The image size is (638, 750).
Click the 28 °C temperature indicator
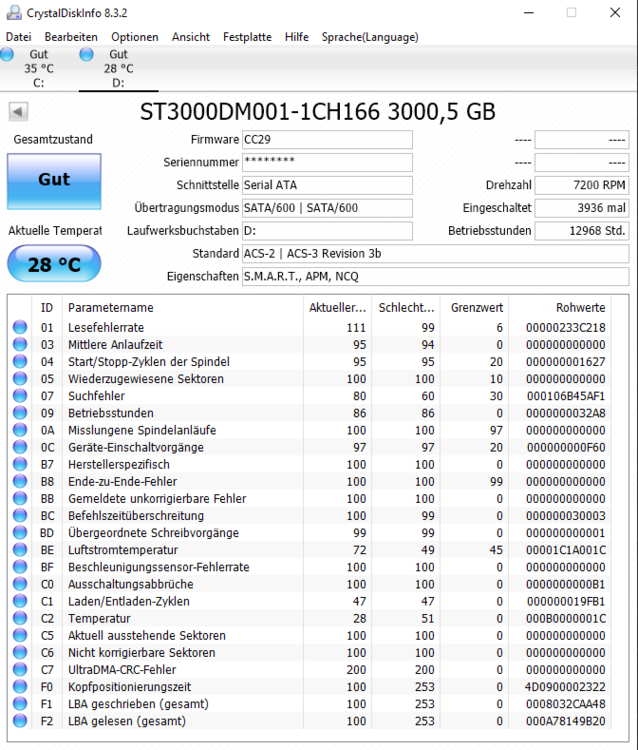tap(54, 265)
